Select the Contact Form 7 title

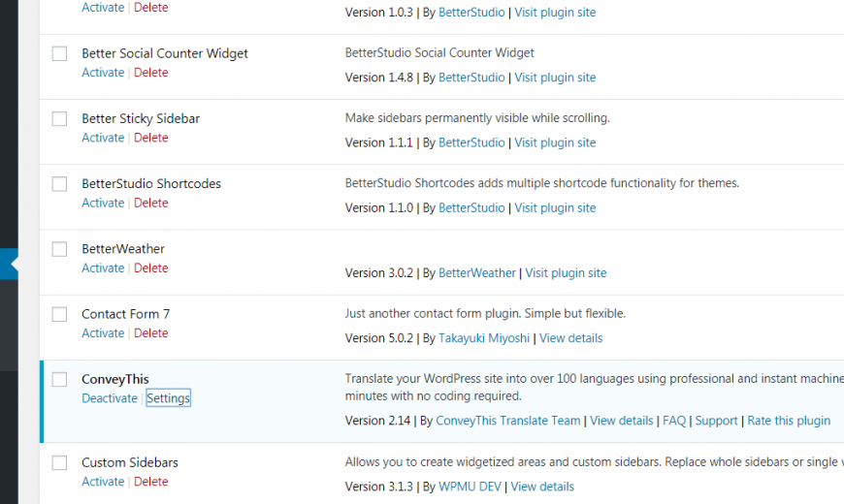click(125, 314)
